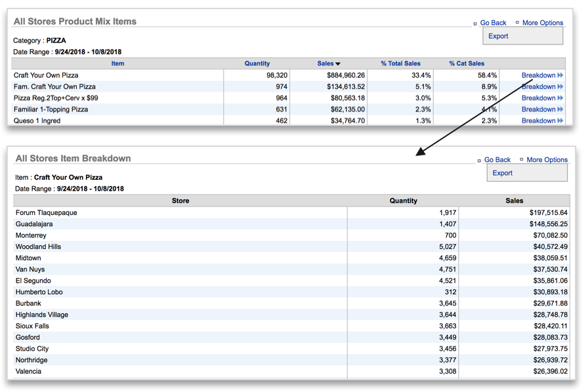Viewport: 588px width, 392px height.
Task: Click the Go Back link in the Product Mix panel
Action: [493, 22]
